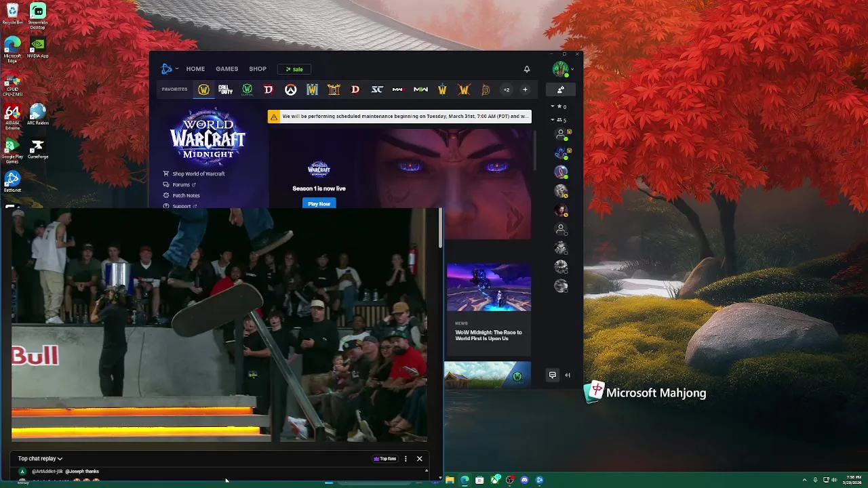The image size is (868, 488).
Task: Open the Sale button in Battle.net
Action: click(x=294, y=69)
